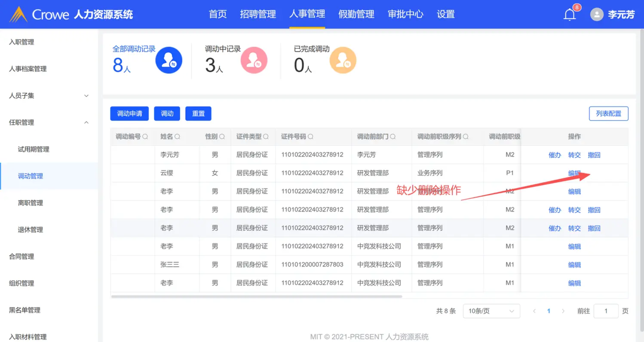Screen dimensions: 644x342
Task: Click the user avatar icon
Action: (x=597, y=15)
